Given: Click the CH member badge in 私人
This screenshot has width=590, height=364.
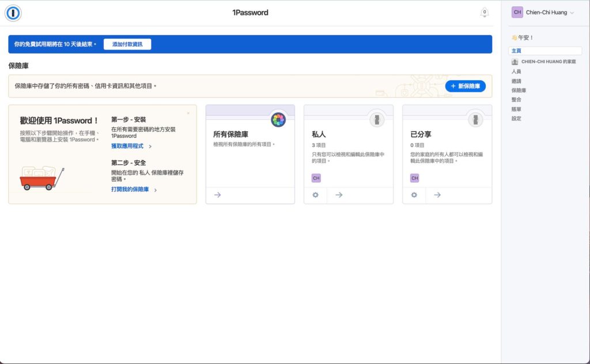Looking at the screenshot, I should [x=316, y=178].
